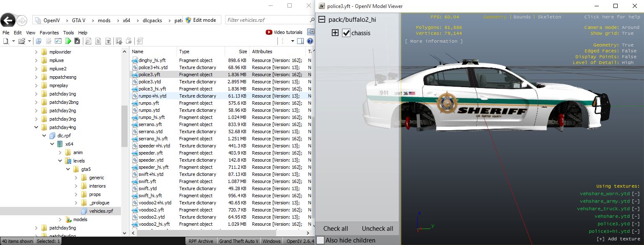
Task: Switch to the Bounds view tab
Action: (522, 17)
